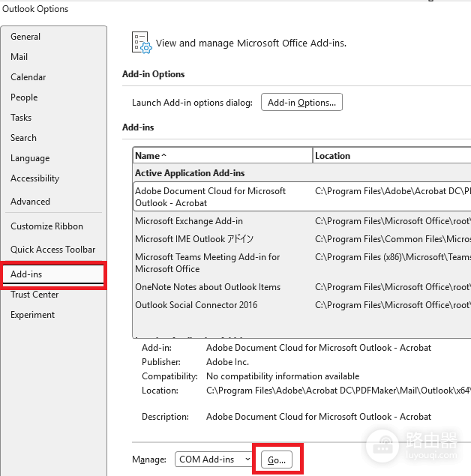This screenshot has height=476, width=471.
Task: Open Calendar options category
Action: pos(28,77)
